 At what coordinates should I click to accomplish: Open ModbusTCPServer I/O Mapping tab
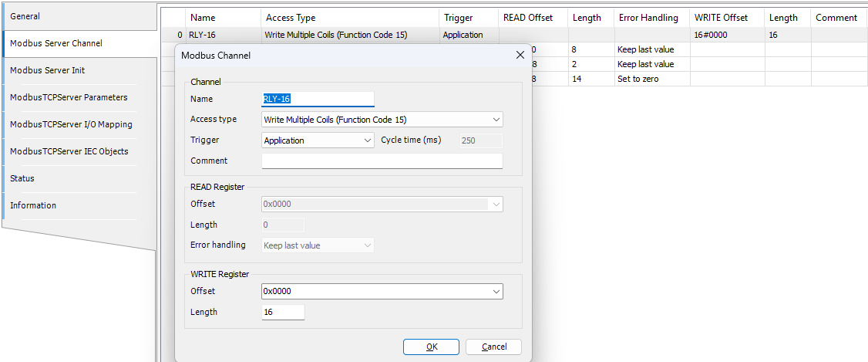point(79,124)
